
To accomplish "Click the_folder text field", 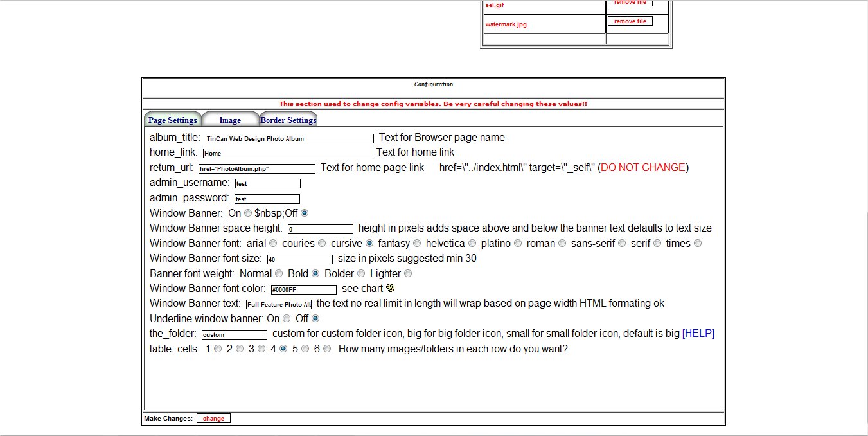I will pyautogui.click(x=234, y=334).
